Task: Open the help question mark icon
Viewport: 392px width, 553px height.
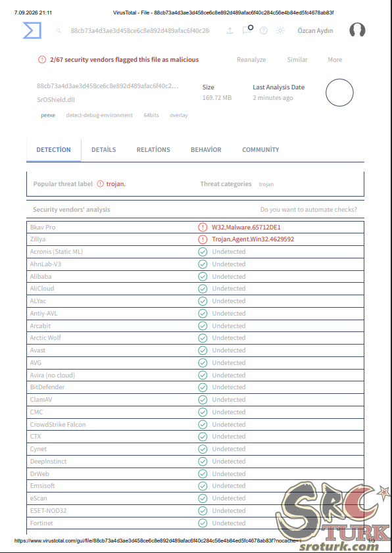Action: tap(263, 31)
